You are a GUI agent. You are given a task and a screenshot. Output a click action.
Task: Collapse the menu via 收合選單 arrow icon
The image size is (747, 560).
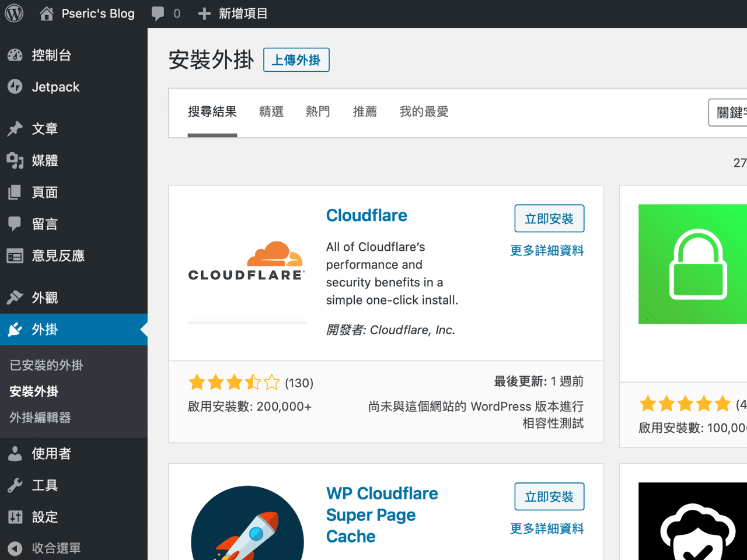(x=15, y=548)
